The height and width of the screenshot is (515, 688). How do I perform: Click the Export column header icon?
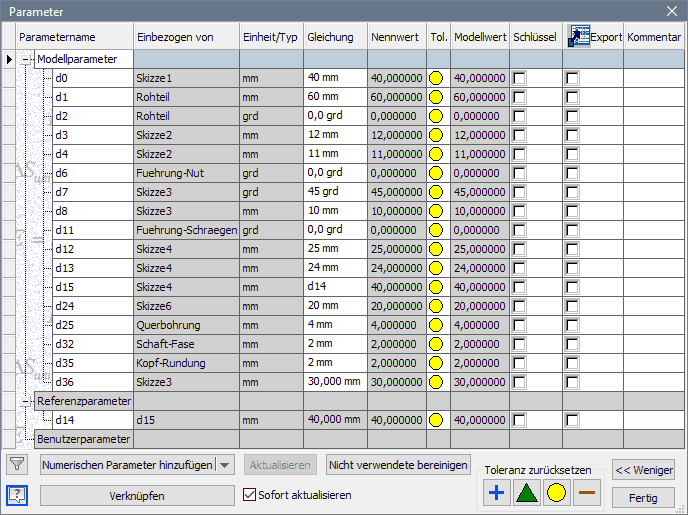point(578,36)
